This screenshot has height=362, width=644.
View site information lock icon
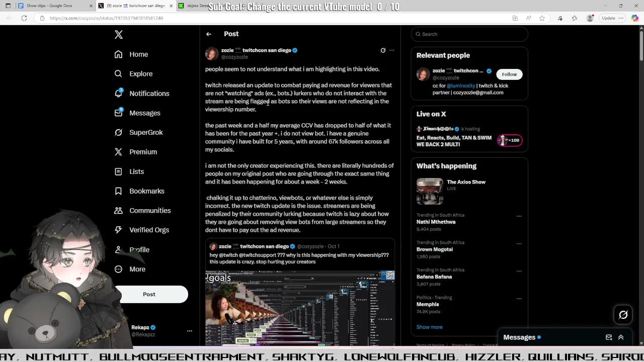click(42, 18)
